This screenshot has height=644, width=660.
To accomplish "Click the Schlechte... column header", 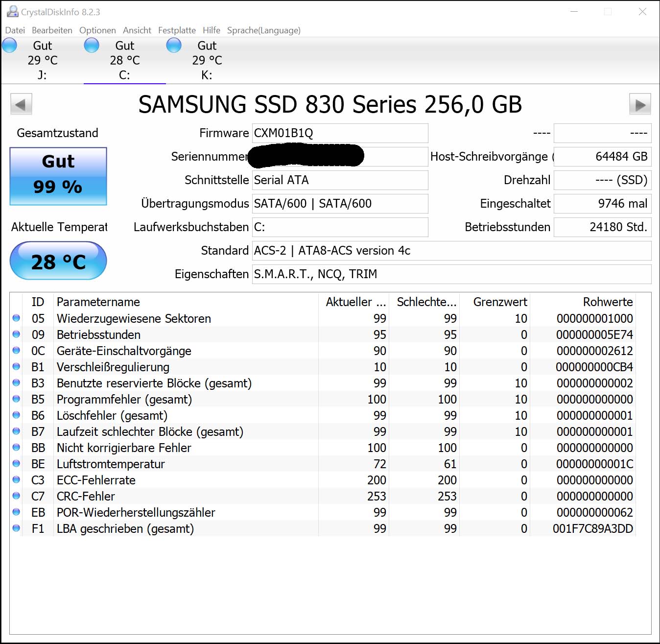I will (424, 302).
